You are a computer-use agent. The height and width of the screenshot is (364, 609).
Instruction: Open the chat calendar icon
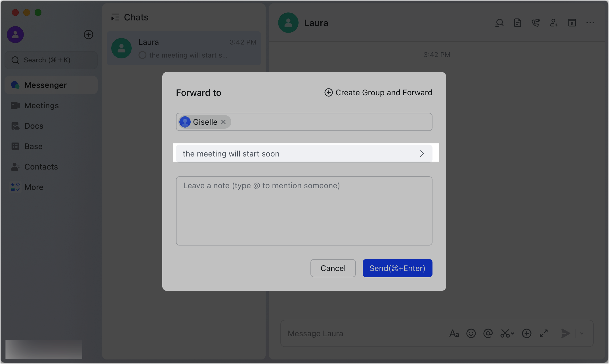coord(572,23)
